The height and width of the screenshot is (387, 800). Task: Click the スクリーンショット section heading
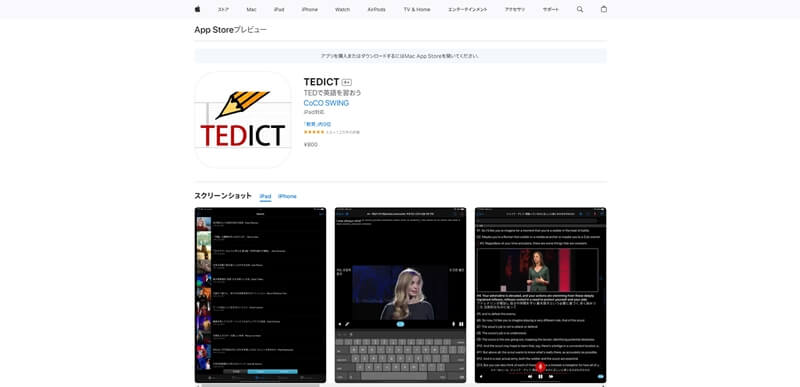pos(223,196)
